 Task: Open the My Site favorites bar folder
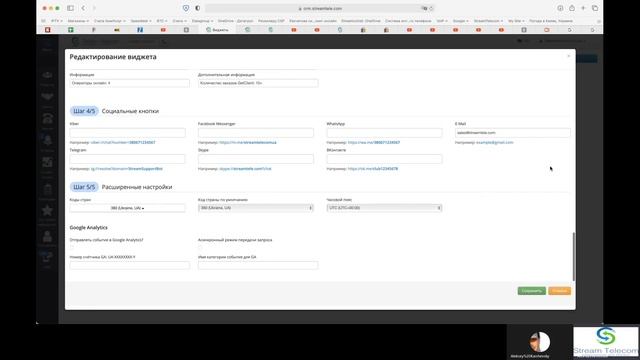point(516,21)
